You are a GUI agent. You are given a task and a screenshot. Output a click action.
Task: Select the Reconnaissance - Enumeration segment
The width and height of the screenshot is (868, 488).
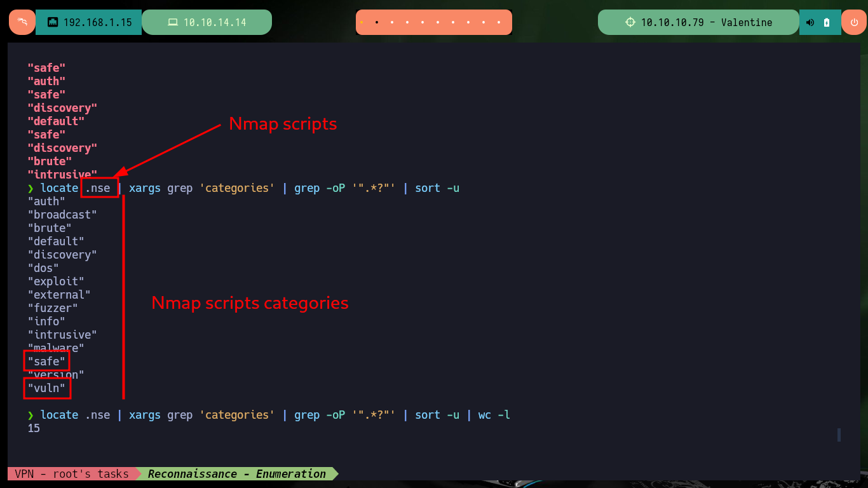click(x=237, y=473)
